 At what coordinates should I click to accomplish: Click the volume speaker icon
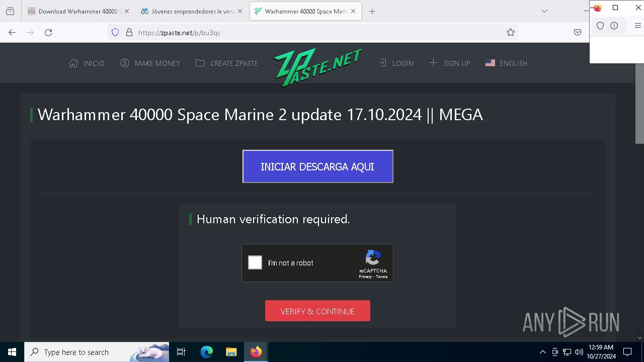coord(579,352)
